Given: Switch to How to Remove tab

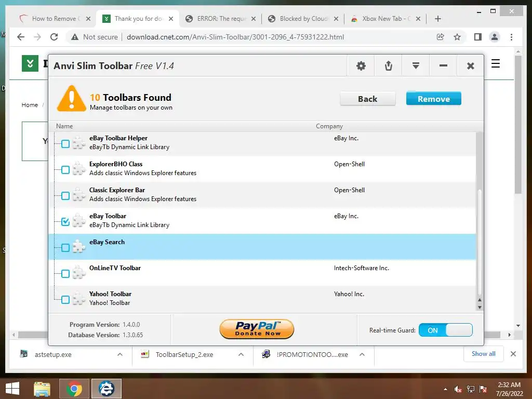Looking at the screenshot, I should coord(54,19).
